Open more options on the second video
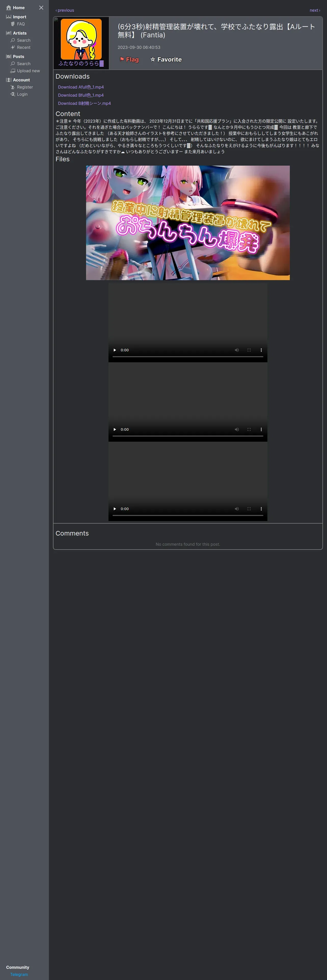This screenshot has height=980, width=327. [x=261, y=429]
